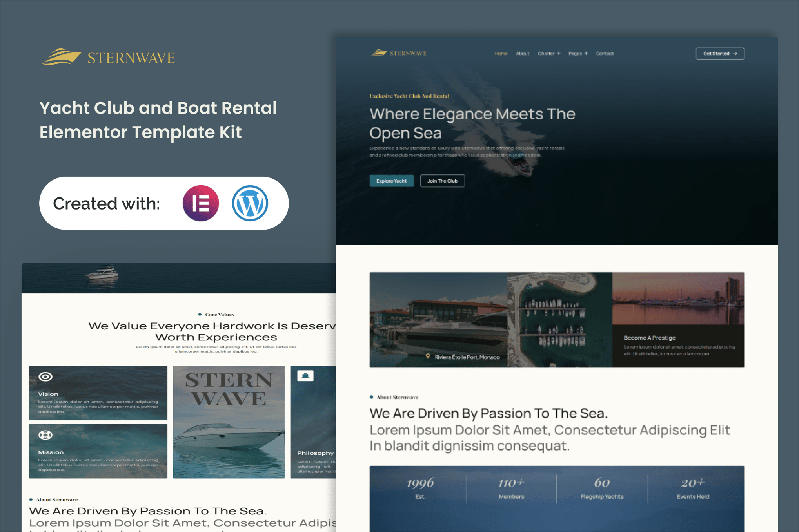Click the Elementor logo icon
The width and height of the screenshot is (799, 532).
pyautogui.click(x=200, y=203)
